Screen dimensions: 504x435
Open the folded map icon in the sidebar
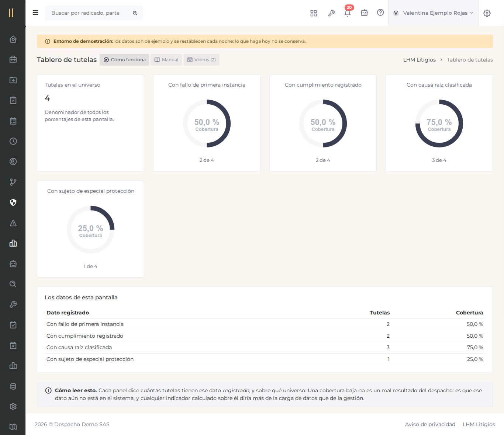tap(13, 427)
